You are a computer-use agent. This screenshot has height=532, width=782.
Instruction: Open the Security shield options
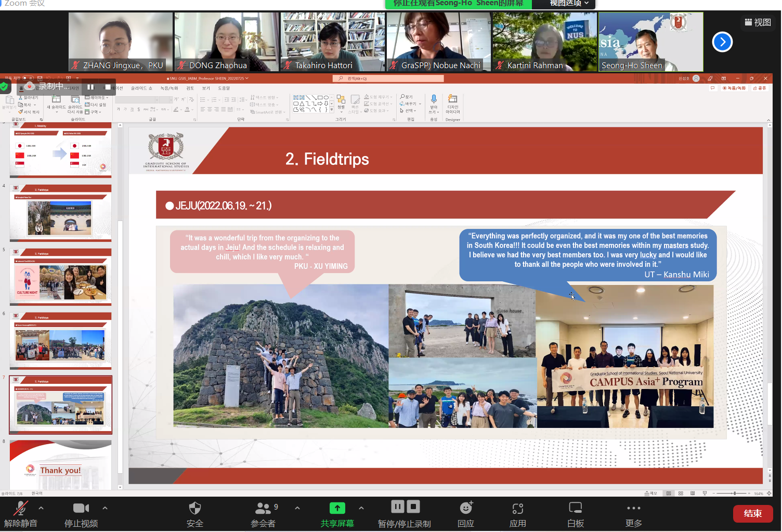[x=195, y=514]
